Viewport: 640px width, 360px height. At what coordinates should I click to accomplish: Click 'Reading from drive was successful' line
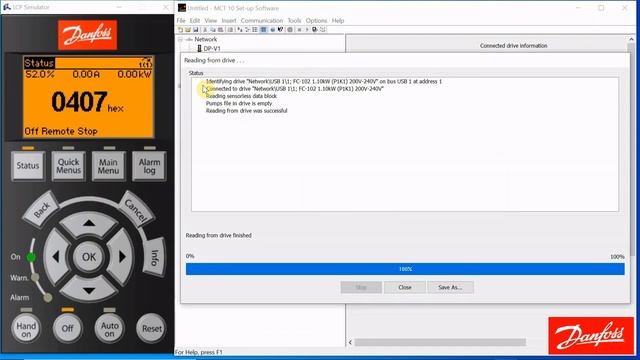click(247, 111)
